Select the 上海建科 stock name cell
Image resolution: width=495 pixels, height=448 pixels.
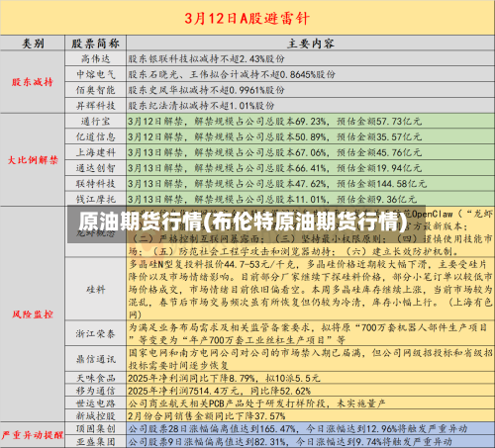95,152
